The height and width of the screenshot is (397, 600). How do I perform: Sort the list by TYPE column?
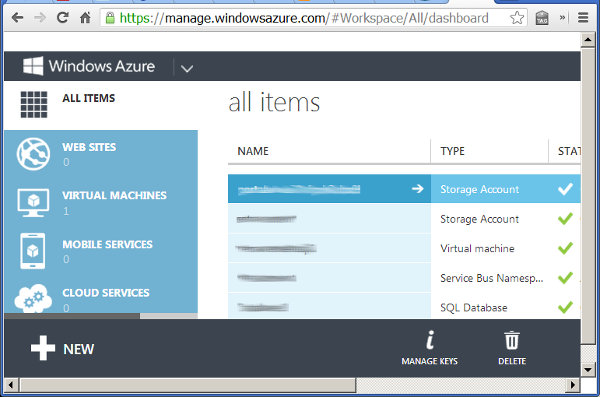coord(452,151)
